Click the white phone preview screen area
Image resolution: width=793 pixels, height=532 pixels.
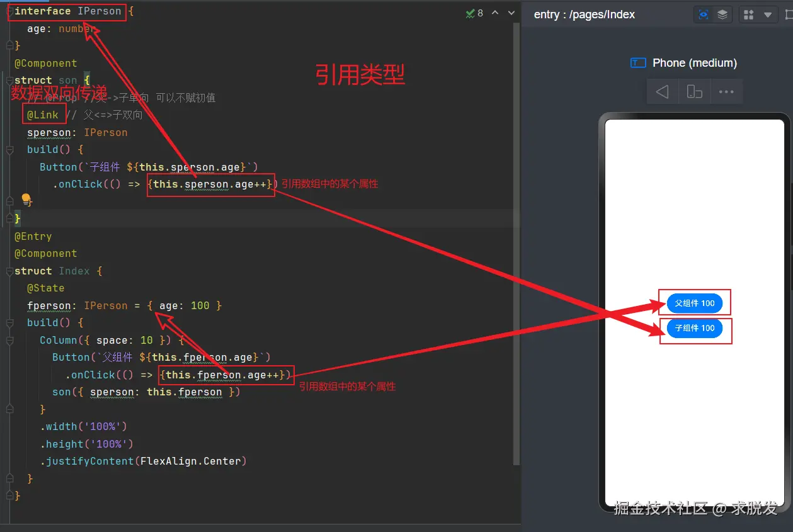pyautogui.click(x=695, y=313)
